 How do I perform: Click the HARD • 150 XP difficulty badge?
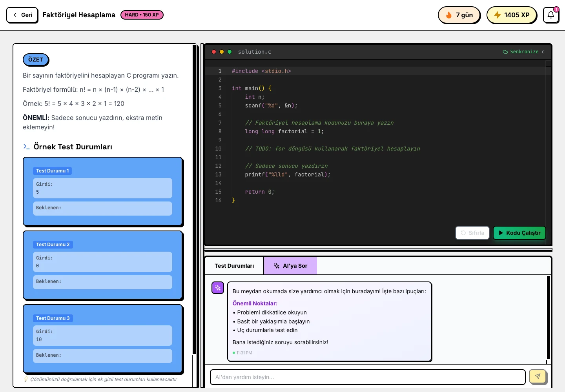point(142,15)
